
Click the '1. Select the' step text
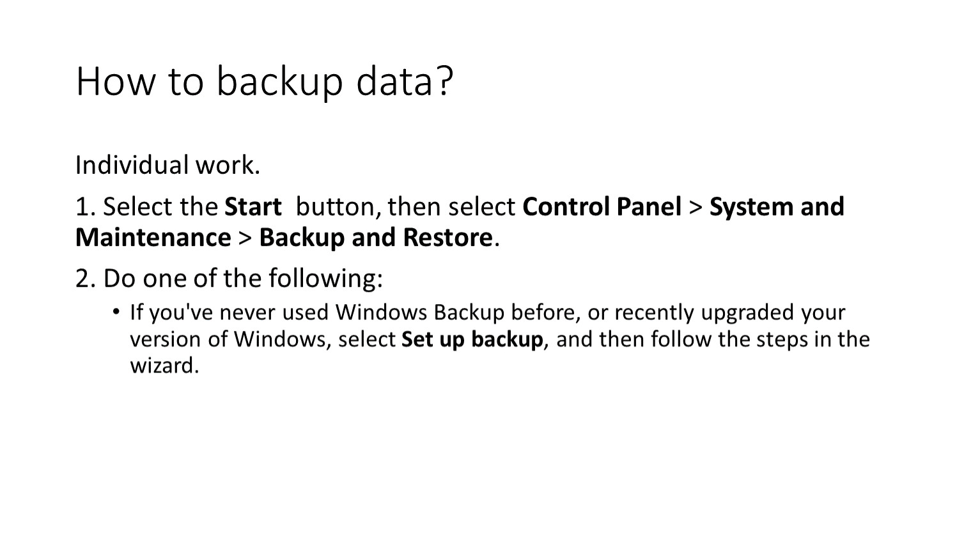(x=147, y=206)
